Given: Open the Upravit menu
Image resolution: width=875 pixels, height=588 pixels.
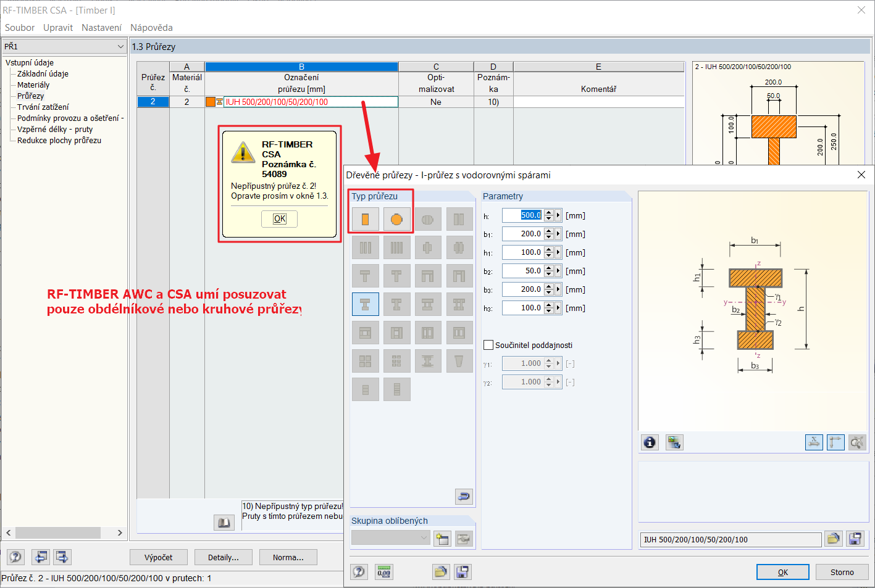Looking at the screenshot, I should [58, 28].
